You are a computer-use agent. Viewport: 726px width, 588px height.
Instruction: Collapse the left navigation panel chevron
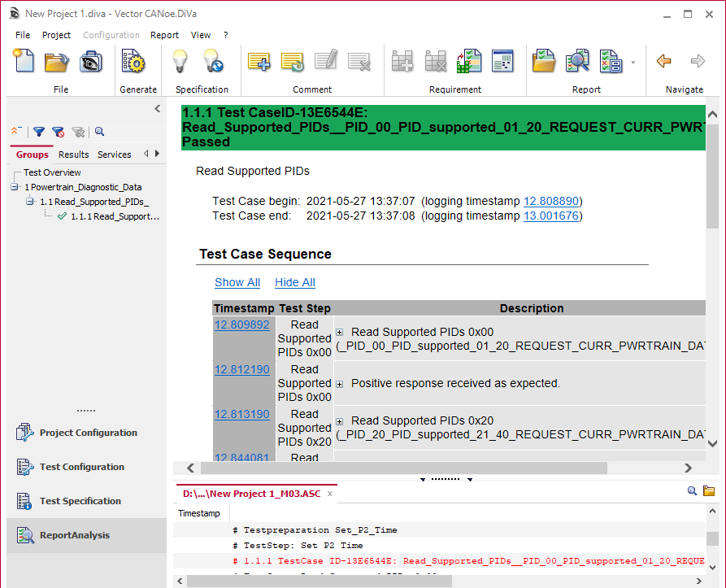[x=158, y=109]
